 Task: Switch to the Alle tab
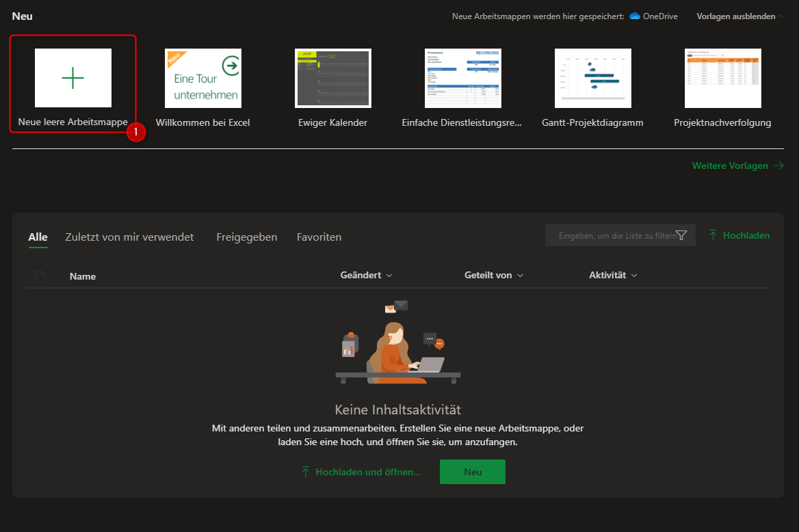(38, 237)
